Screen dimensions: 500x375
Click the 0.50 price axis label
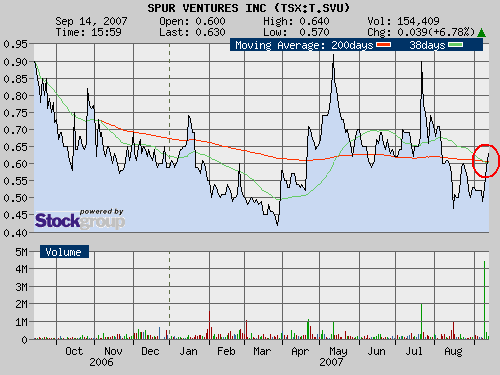click(15, 198)
